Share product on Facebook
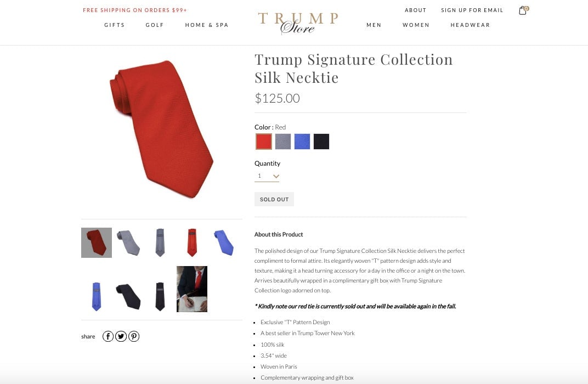The height and width of the screenshot is (384, 588). click(108, 336)
